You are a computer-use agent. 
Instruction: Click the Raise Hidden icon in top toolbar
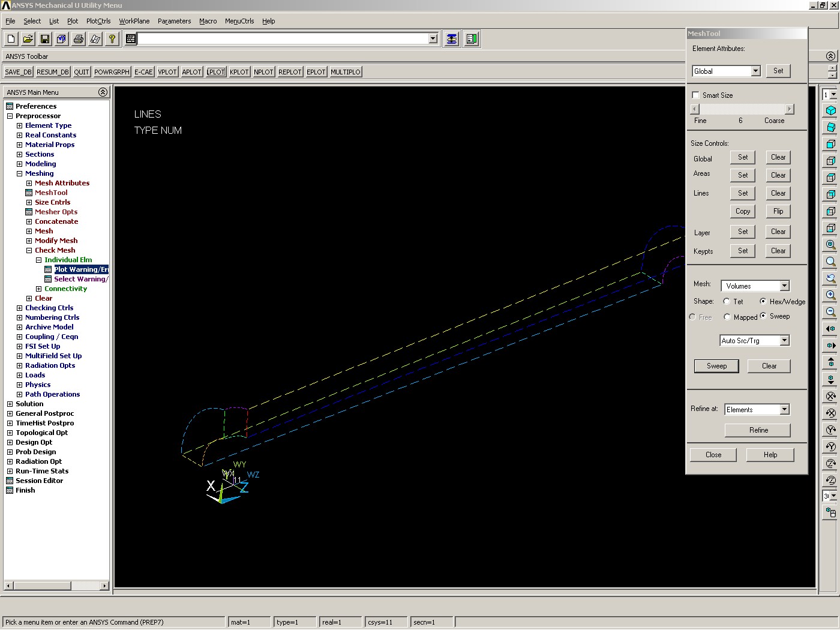tap(452, 39)
